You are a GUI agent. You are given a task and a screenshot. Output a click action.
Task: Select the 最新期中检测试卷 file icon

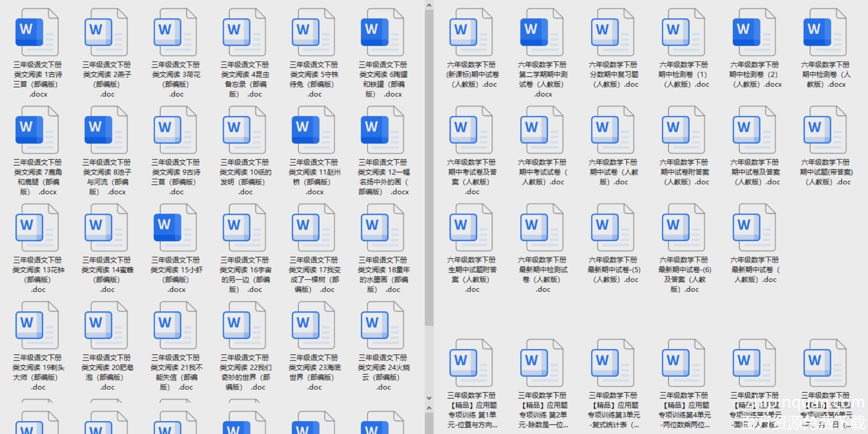542,228
